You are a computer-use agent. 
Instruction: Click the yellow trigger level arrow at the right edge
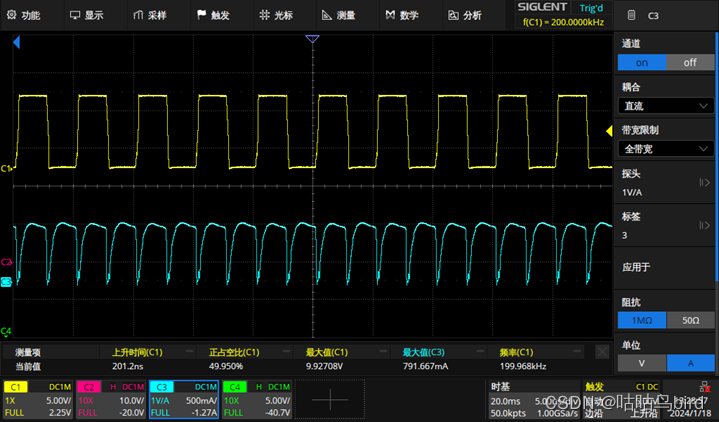[609, 132]
